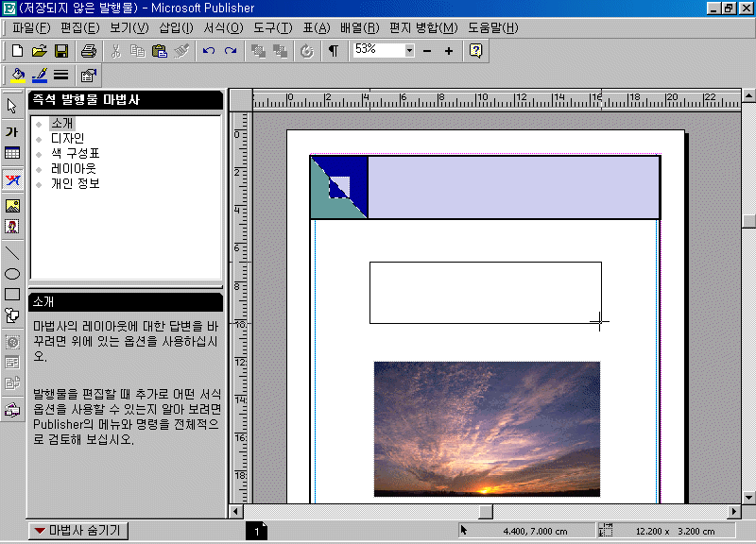Zoom out with the minus button
Screen dimensions: 756x544
point(427,51)
